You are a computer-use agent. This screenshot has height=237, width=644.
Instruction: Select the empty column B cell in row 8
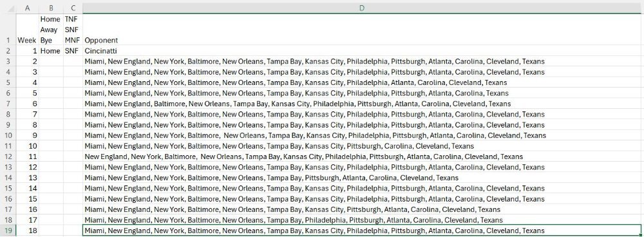(x=51, y=114)
